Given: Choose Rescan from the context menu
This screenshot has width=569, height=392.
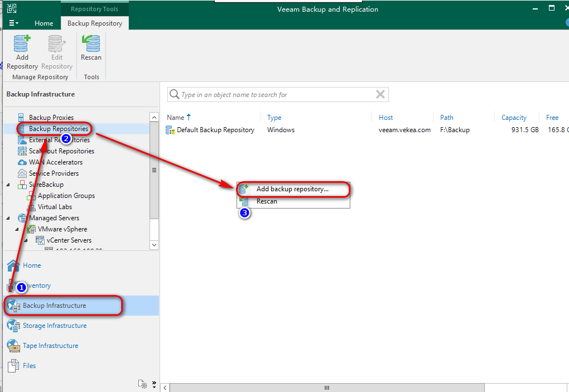Looking at the screenshot, I should tap(293, 201).
